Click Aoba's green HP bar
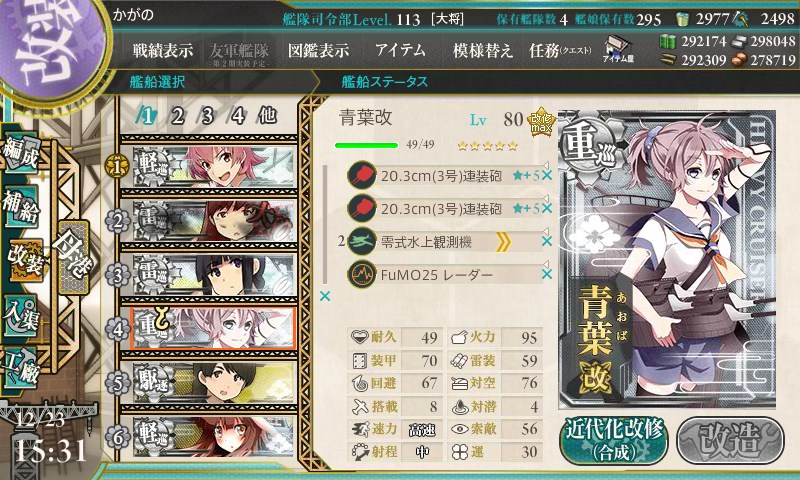This screenshot has height=480, width=800. click(366, 145)
